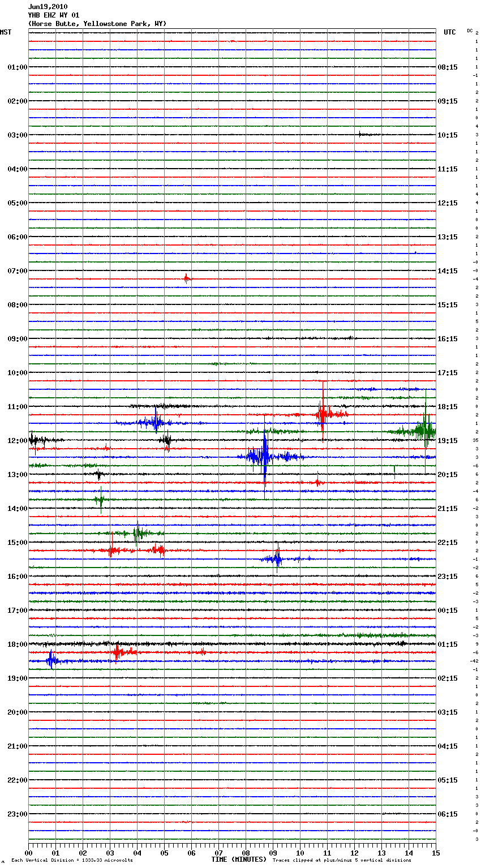The width and height of the screenshot is (481, 868).
Task: Click the '00:15' UTC time label
Action: [448, 611]
